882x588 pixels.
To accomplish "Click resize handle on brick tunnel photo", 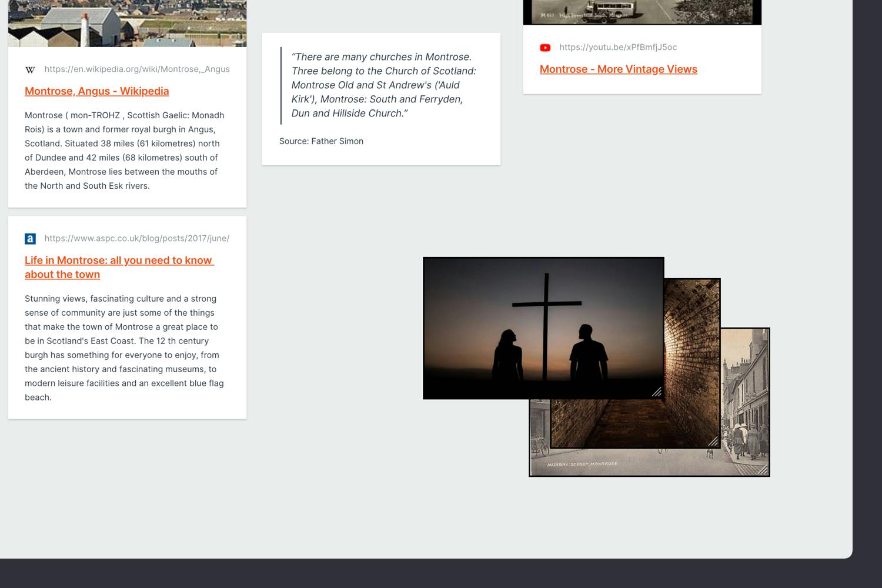I will [713, 441].
